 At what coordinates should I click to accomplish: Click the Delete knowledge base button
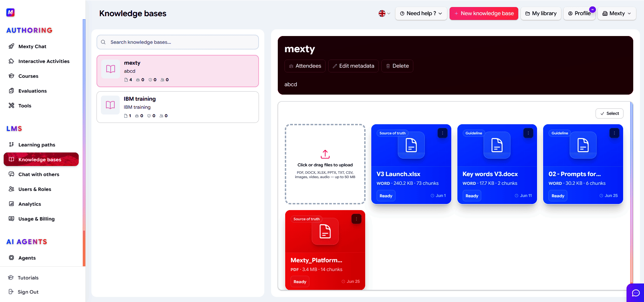(x=397, y=66)
